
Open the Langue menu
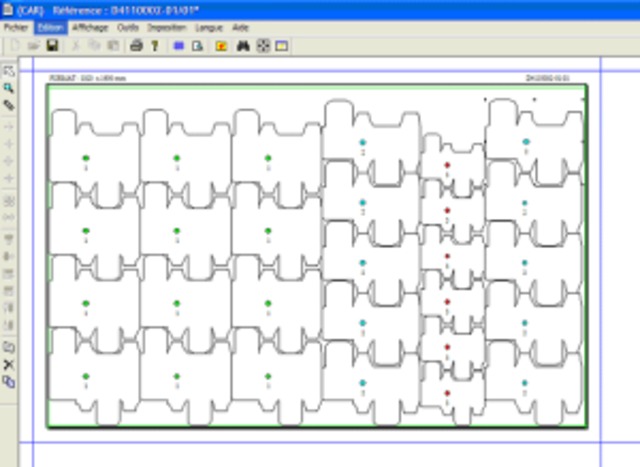coord(209,28)
